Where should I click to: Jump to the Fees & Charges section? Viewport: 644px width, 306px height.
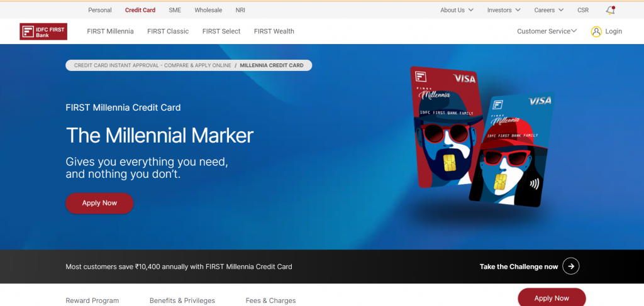click(270, 301)
